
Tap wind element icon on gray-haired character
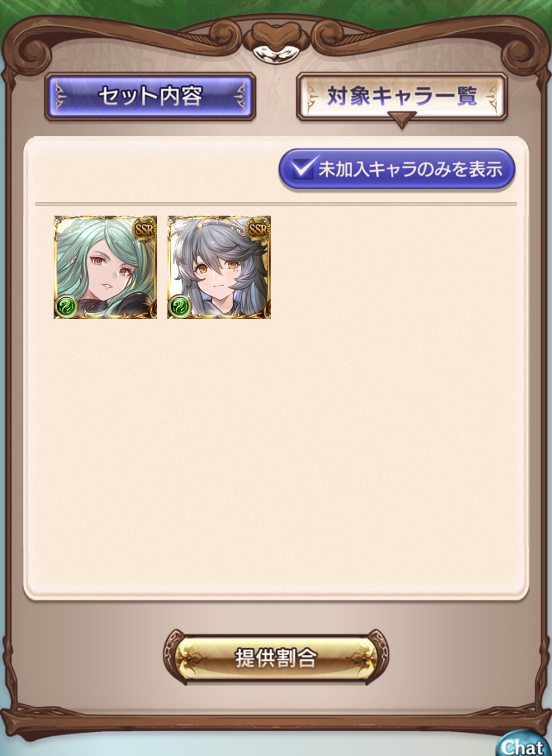tap(180, 307)
